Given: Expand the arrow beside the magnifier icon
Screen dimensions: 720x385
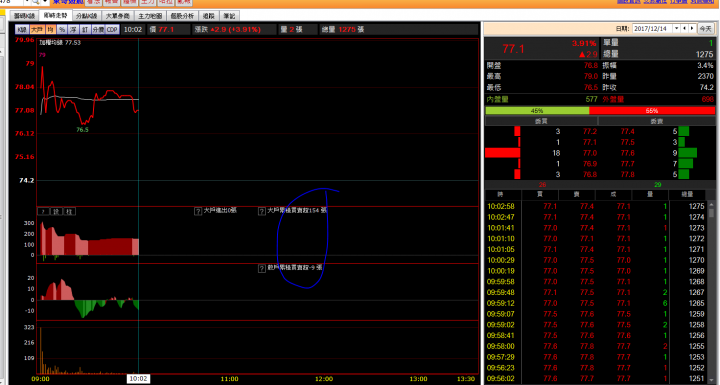Looking at the screenshot, I should tap(45, 2).
